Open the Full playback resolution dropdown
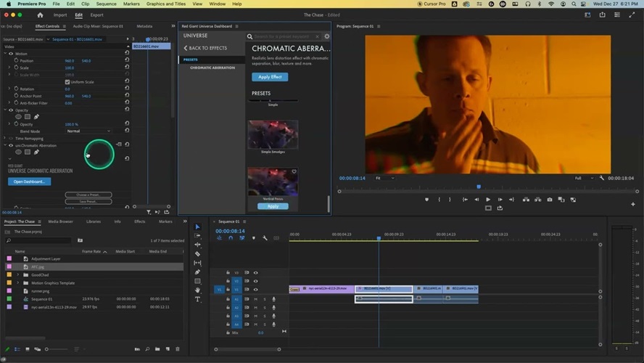Screen dimensions: 644x363 pos(584,178)
